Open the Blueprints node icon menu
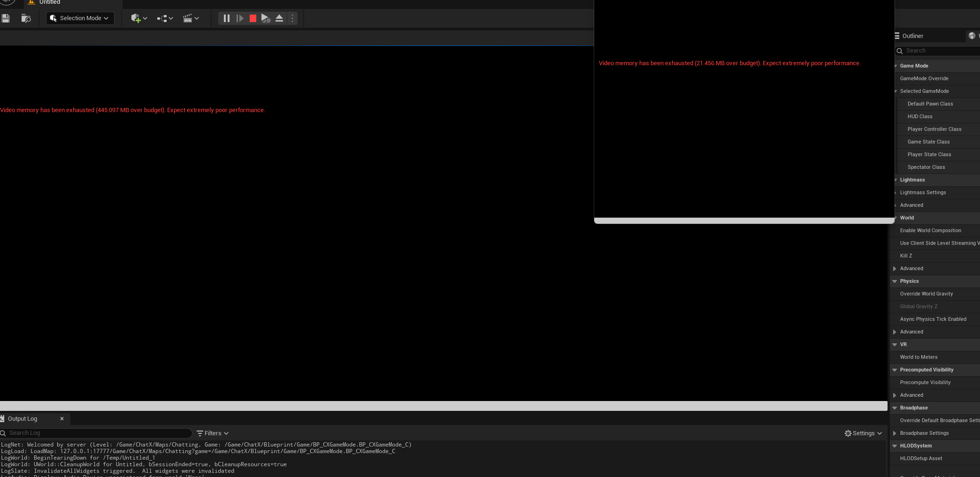 click(162, 18)
